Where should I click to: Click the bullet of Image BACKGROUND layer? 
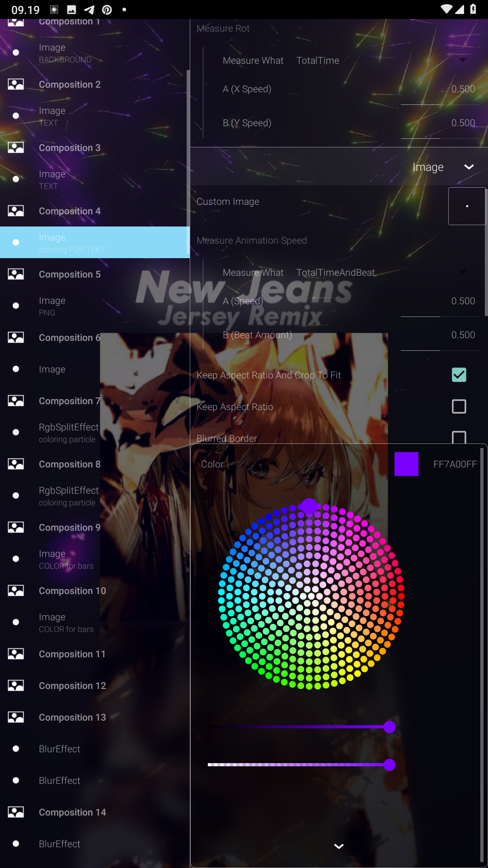[x=16, y=52]
